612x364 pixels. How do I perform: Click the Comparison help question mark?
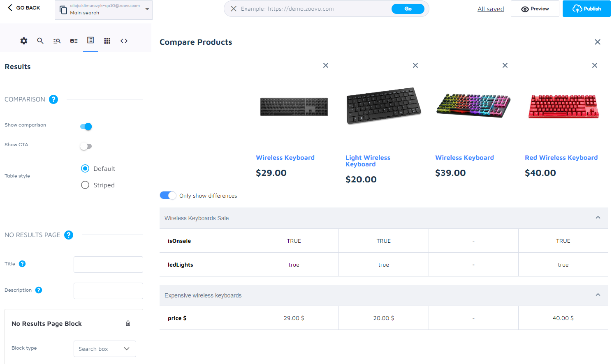[x=53, y=99]
